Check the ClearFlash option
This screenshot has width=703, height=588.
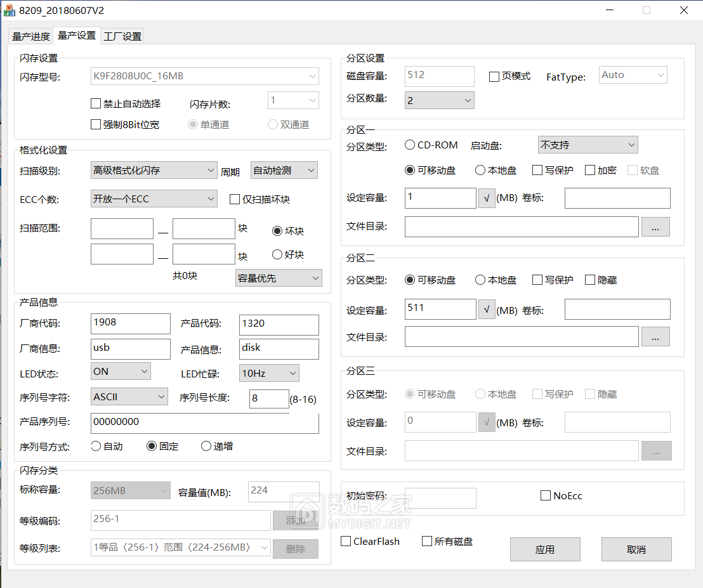click(x=346, y=541)
